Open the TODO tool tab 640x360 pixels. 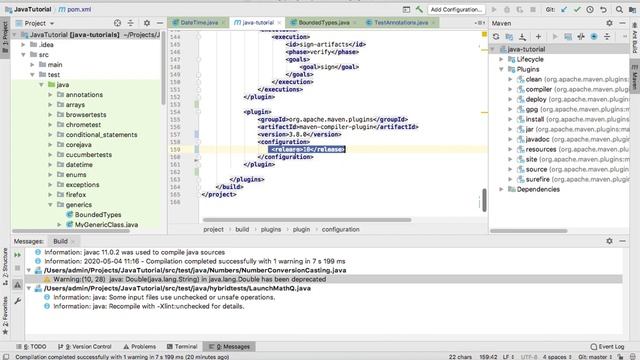point(31,347)
